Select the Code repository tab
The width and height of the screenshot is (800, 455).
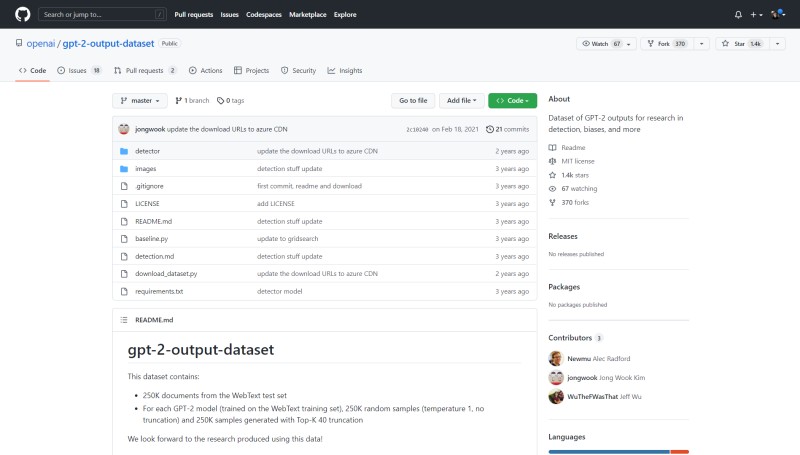coord(32,70)
